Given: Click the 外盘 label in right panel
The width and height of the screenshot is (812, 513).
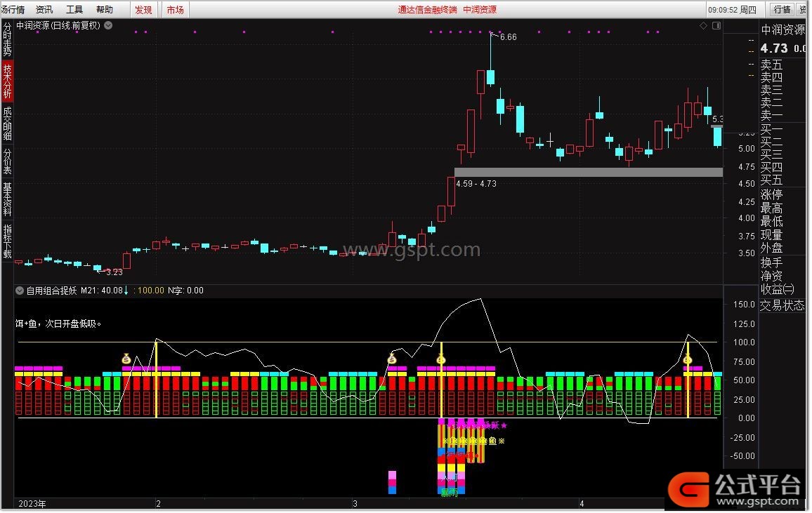Looking at the screenshot, I should [771, 248].
